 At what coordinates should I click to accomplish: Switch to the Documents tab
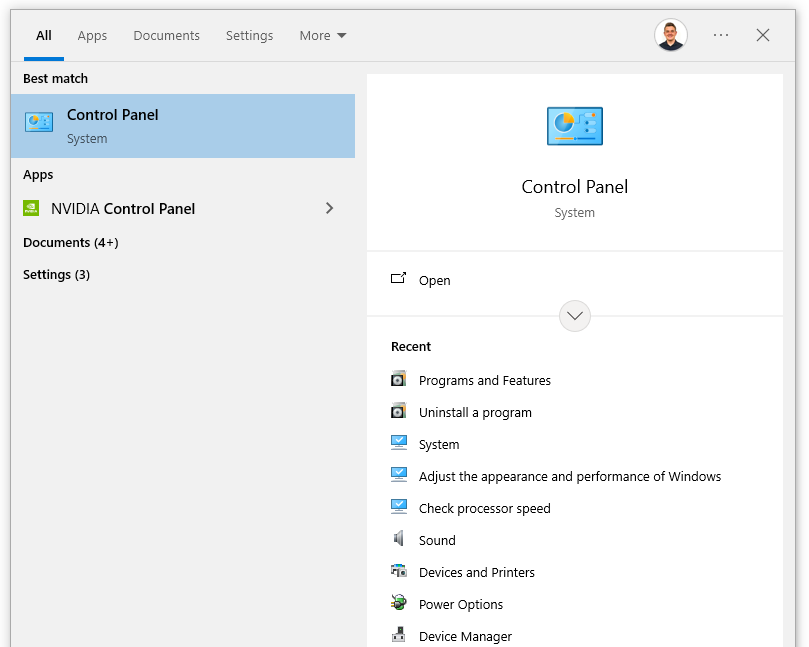(166, 35)
